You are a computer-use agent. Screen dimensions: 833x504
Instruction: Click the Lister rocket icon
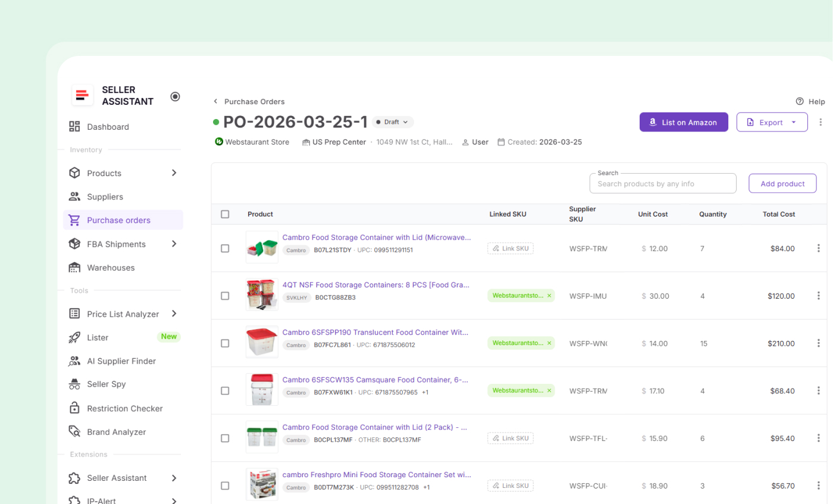(74, 337)
